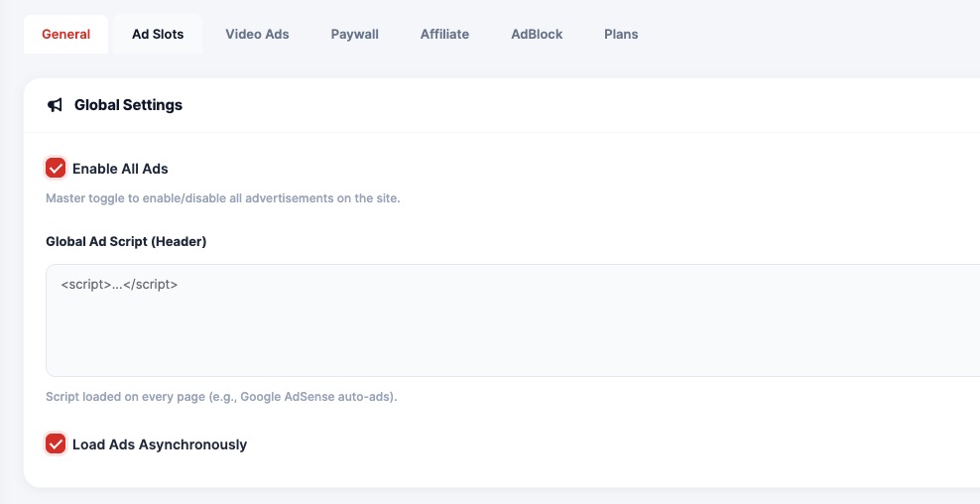This screenshot has width=980, height=504.
Task: Switch to the General tab
Action: point(66,34)
